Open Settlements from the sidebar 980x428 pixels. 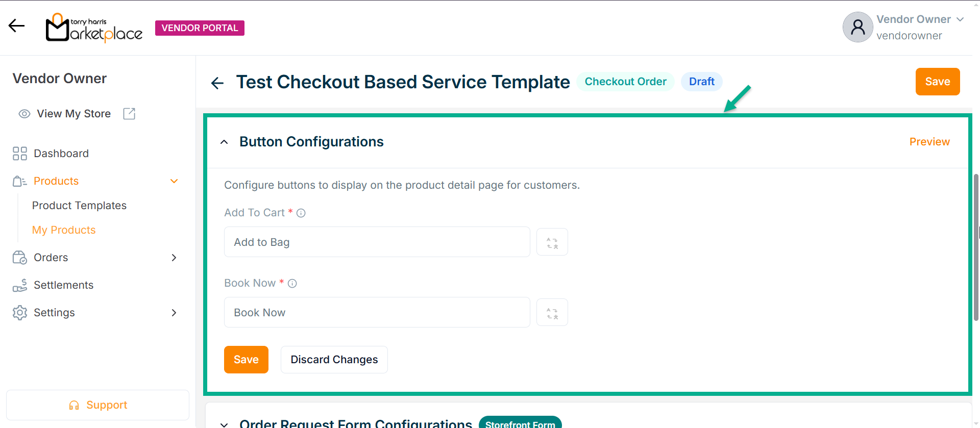pyautogui.click(x=63, y=285)
